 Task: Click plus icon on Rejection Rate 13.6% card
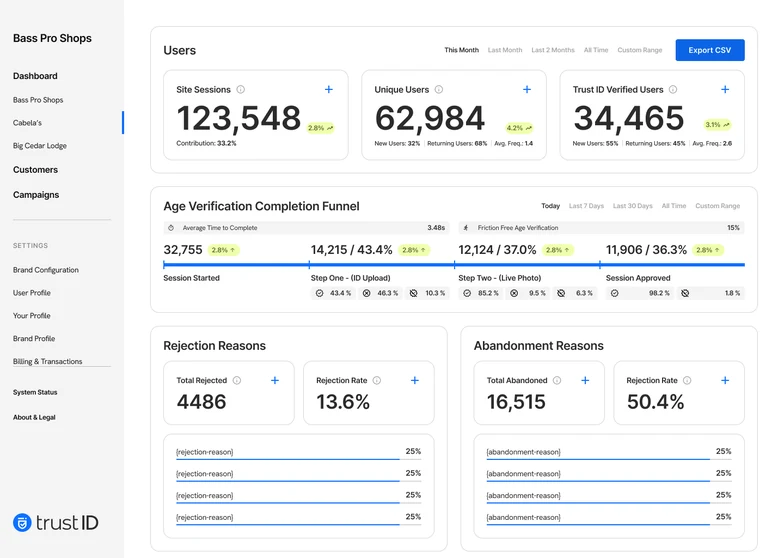click(414, 380)
